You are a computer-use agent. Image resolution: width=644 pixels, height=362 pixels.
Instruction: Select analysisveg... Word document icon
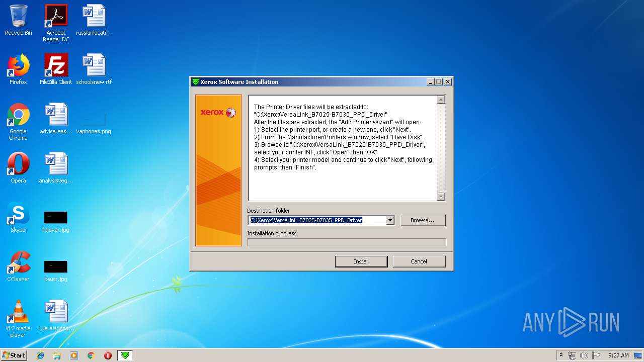56,168
